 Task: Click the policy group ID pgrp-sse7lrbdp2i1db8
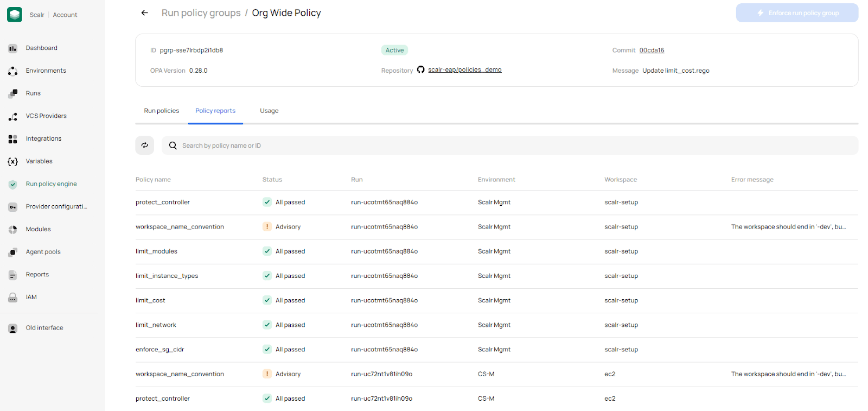pos(192,50)
